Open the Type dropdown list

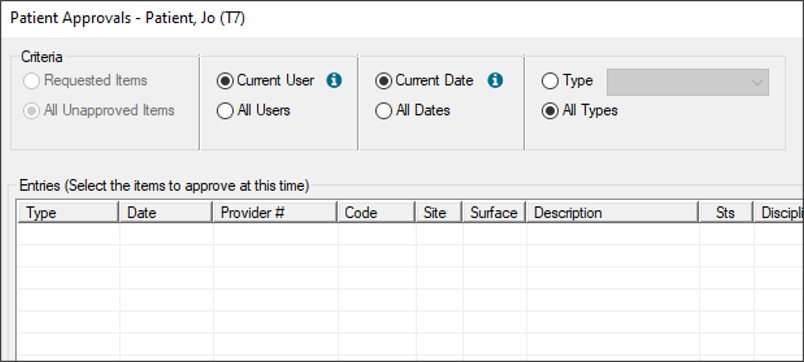click(688, 82)
